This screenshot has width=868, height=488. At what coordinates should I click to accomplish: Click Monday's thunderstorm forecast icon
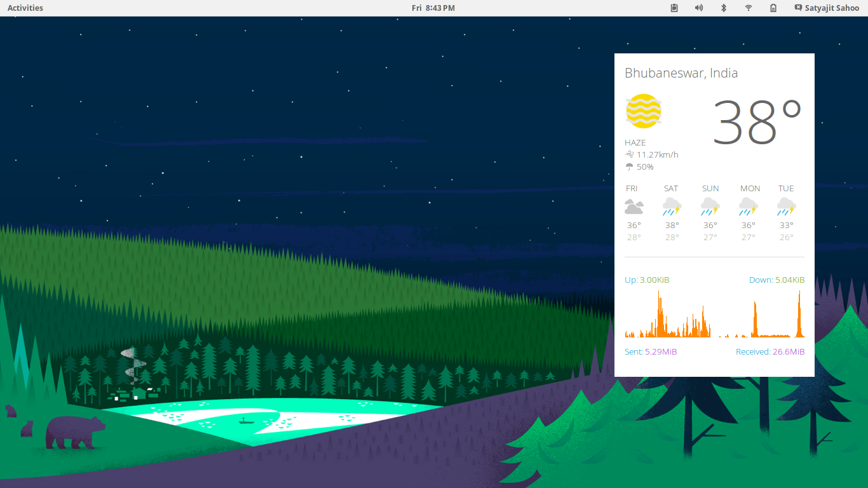tap(748, 207)
